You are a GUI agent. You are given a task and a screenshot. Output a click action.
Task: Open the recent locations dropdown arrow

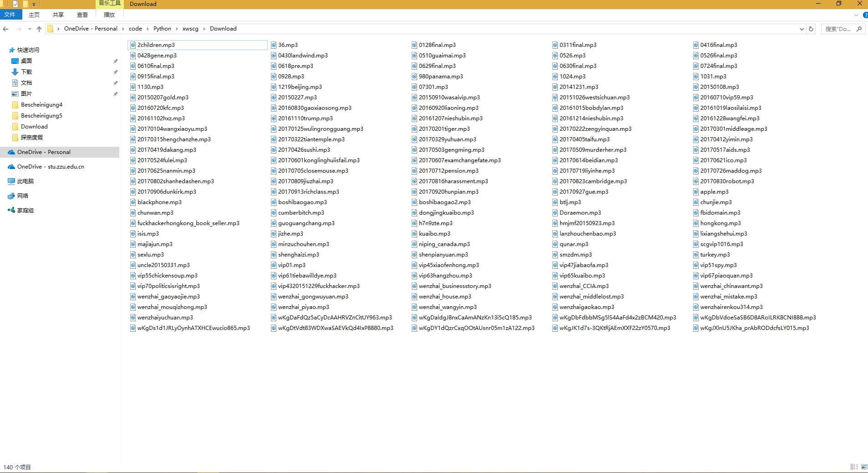click(30, 29)
